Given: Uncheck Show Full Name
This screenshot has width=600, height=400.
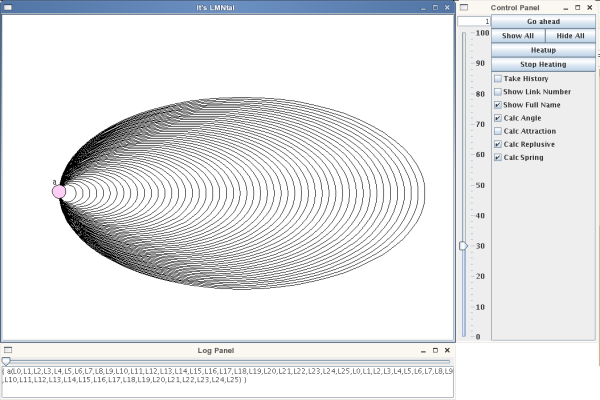Looking at the screenshot, I should (498, 105).
